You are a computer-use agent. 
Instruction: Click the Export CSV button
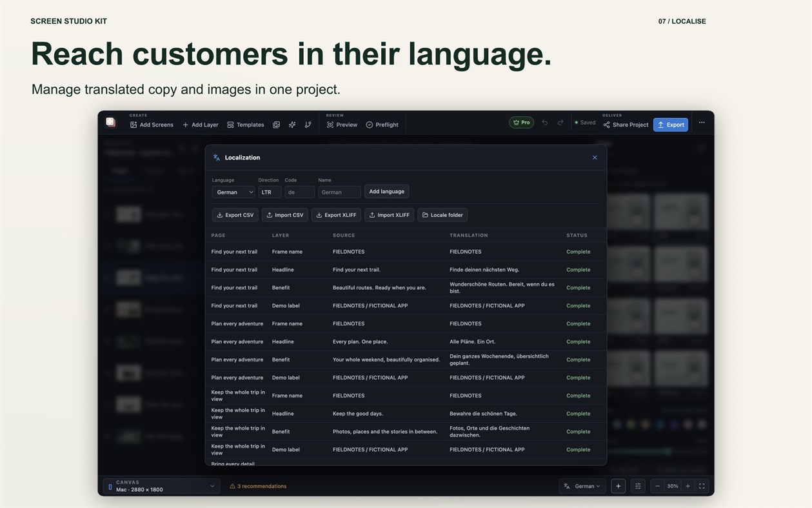[x=235, y=215]
